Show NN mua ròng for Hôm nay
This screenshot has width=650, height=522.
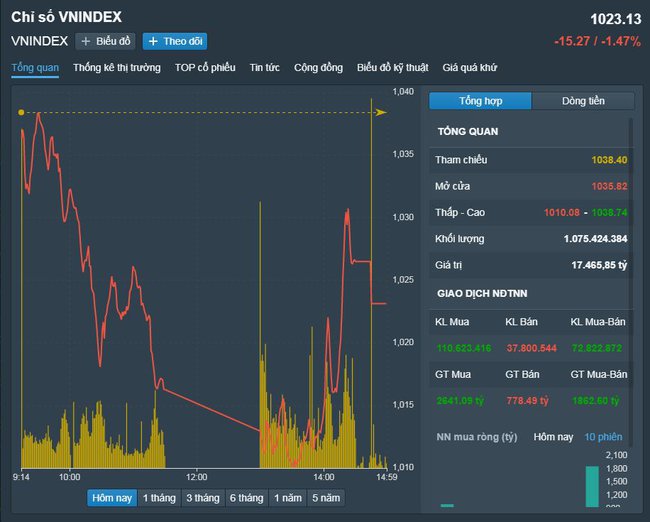[553, 437]
